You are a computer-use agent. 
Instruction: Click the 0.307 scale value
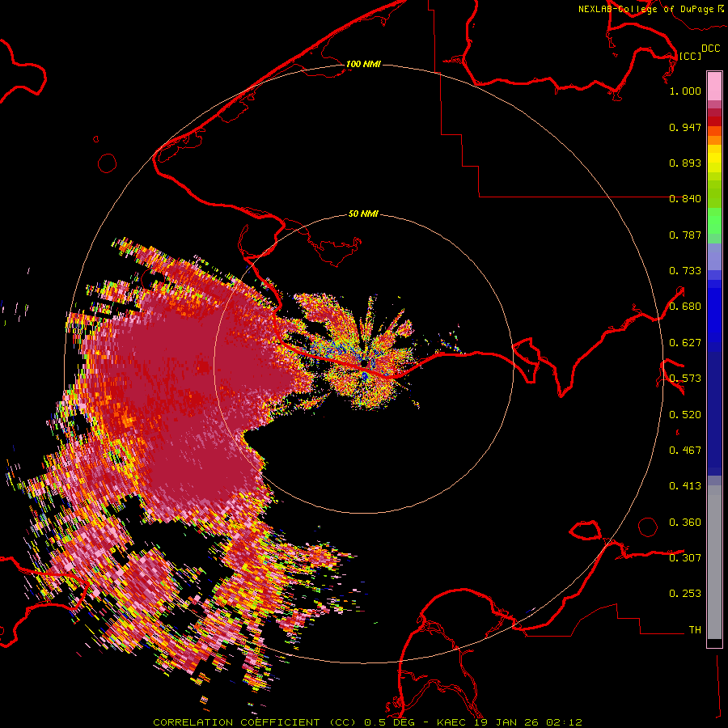pos(685,557)
